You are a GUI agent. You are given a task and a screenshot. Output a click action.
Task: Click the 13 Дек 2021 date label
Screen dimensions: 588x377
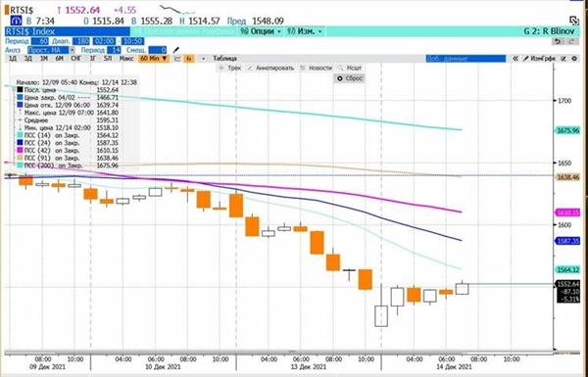(x=309, y=366)
